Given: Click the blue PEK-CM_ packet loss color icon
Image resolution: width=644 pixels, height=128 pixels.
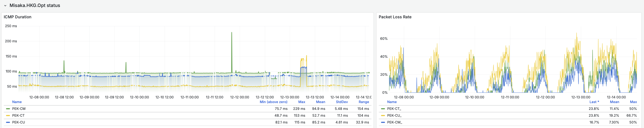Looking at the screenshot, I should [383, 122].
